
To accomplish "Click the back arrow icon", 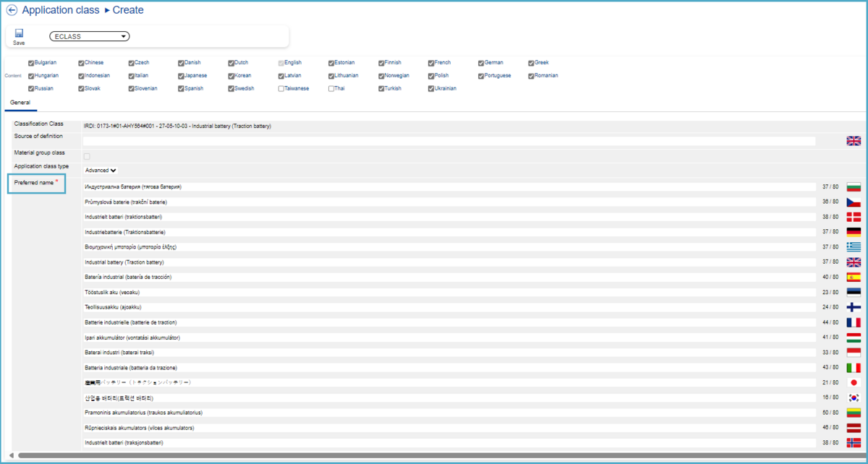I will tap(12, 10).
